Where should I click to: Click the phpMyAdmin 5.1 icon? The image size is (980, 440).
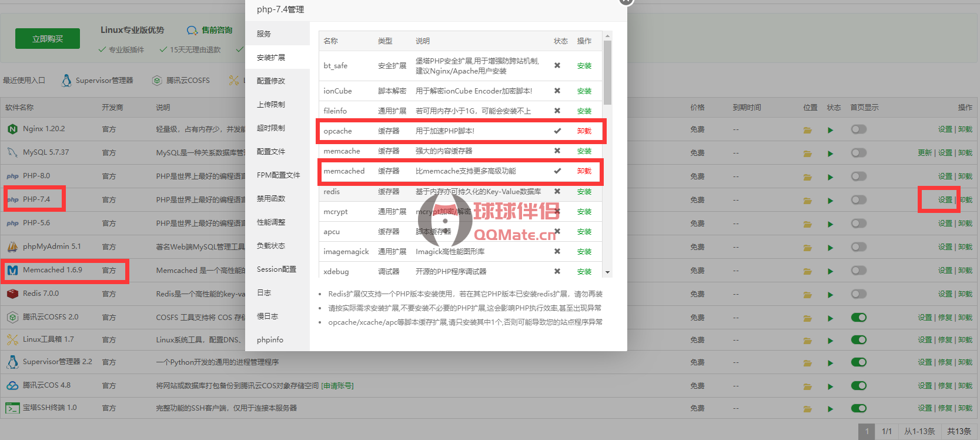tap(12, 246)
